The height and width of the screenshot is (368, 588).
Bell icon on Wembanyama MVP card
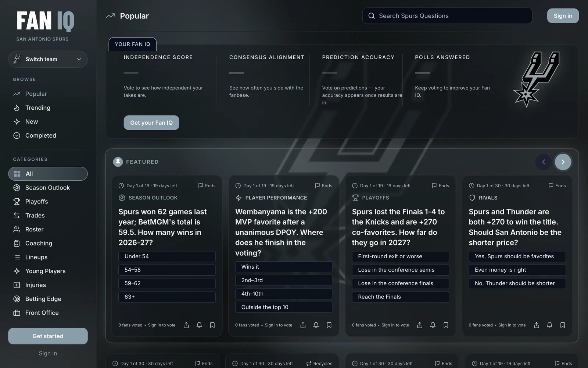tap(316, 325)
